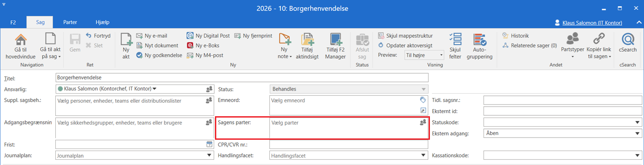Screen dimensions: 644x165
Task: Click Autogruppering
Action: (x=480, y=46)
